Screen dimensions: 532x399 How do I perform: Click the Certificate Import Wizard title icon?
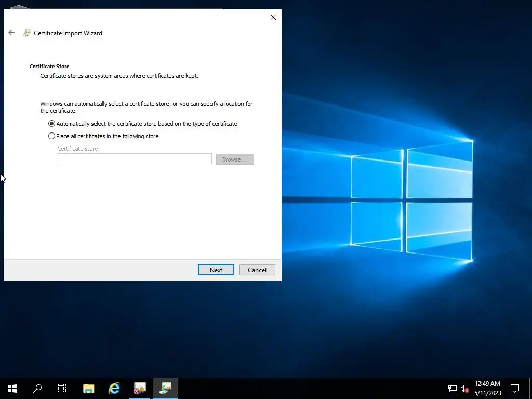click(27, 33)
